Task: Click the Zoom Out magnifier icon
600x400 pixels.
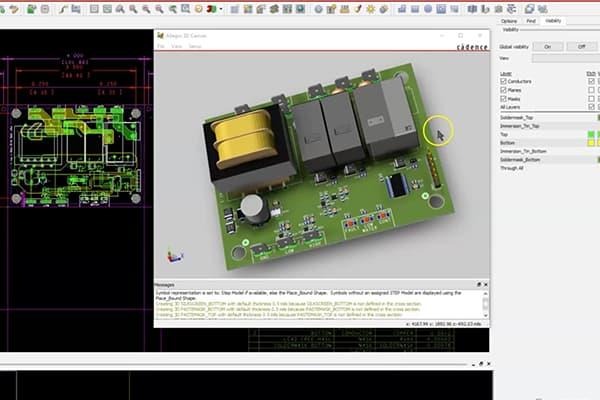Action: tap(159, 9)
